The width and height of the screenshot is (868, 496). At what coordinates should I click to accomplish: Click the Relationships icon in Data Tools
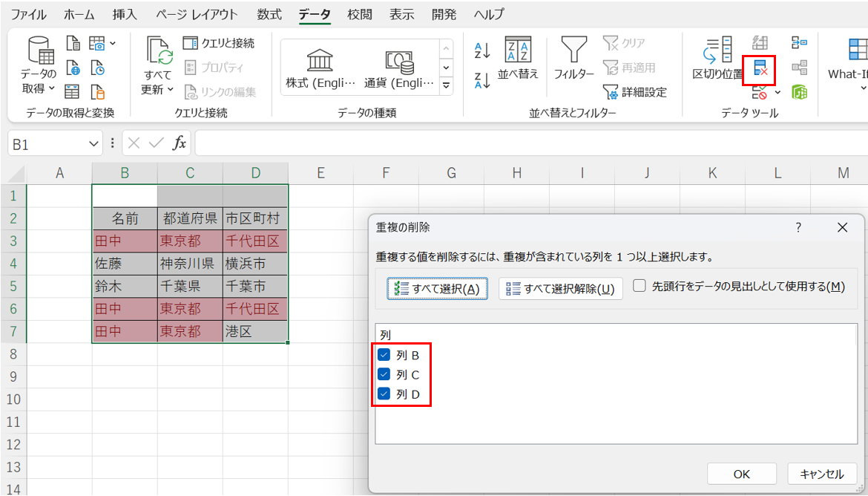pyautogui.click(x=799, y=68)
